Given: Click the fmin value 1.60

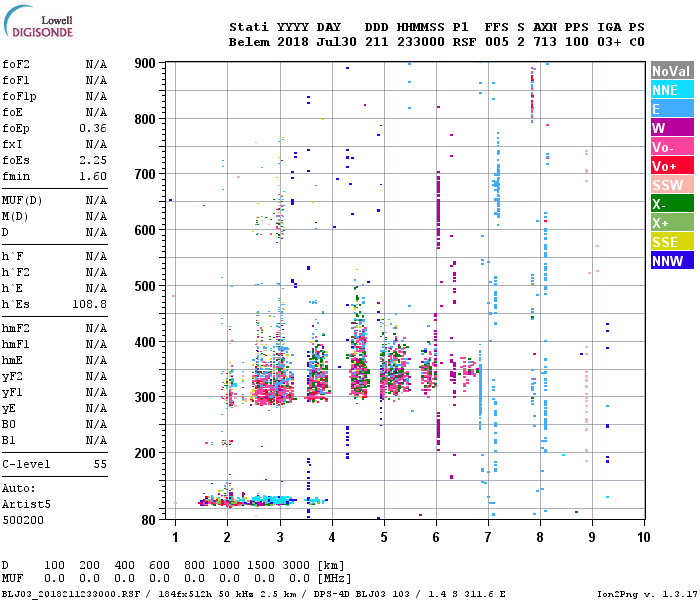Looking at the screenshot, I should [93, 176].
